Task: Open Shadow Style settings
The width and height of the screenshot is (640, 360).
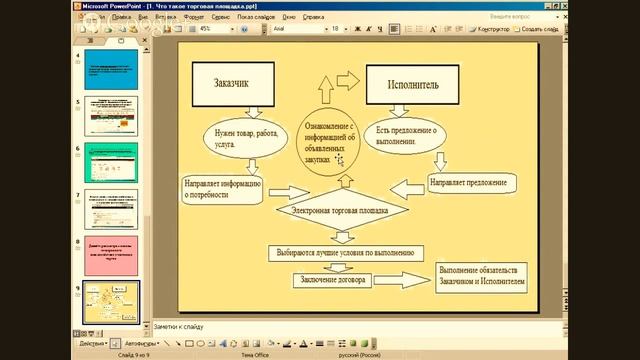Action: click(x=353, y=344)
